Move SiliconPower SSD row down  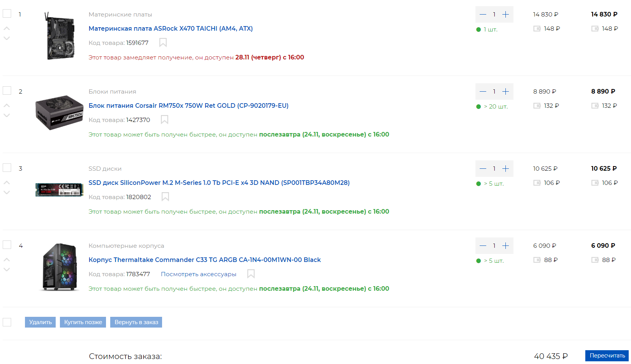pos(7,192)
